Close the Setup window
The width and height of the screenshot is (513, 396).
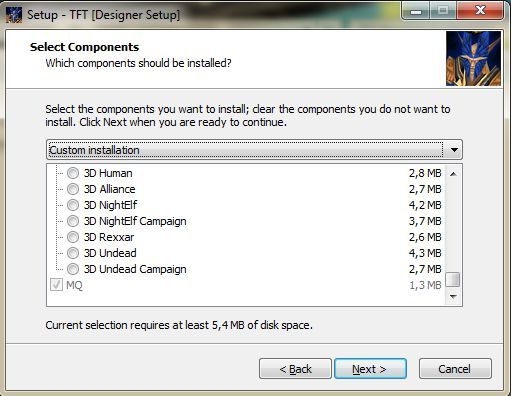480,11
